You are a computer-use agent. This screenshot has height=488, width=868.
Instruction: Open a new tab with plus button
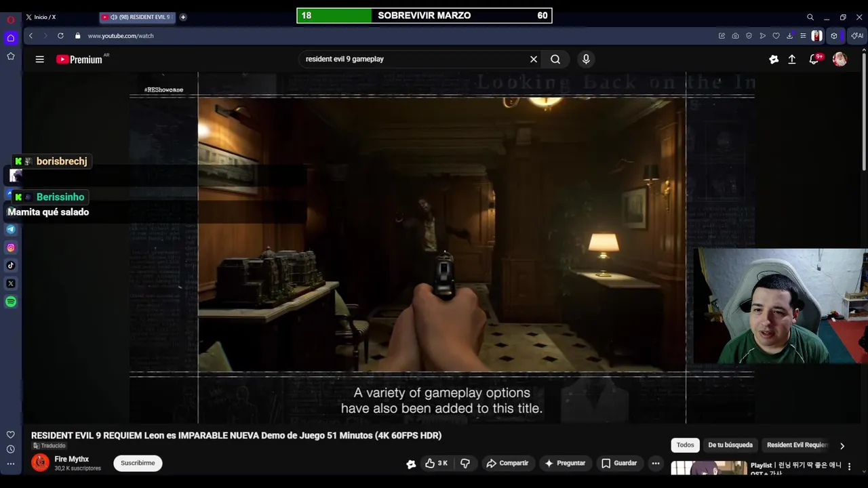(183, 17)
